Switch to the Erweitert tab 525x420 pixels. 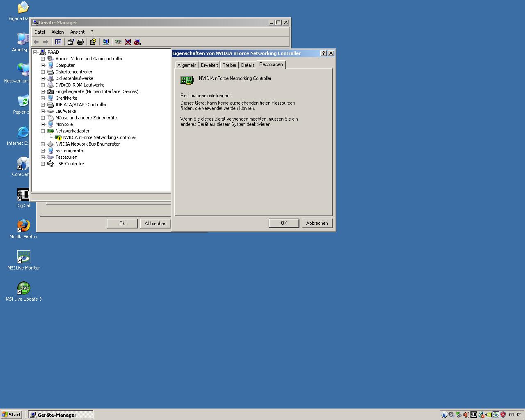(x=209, y=65)
